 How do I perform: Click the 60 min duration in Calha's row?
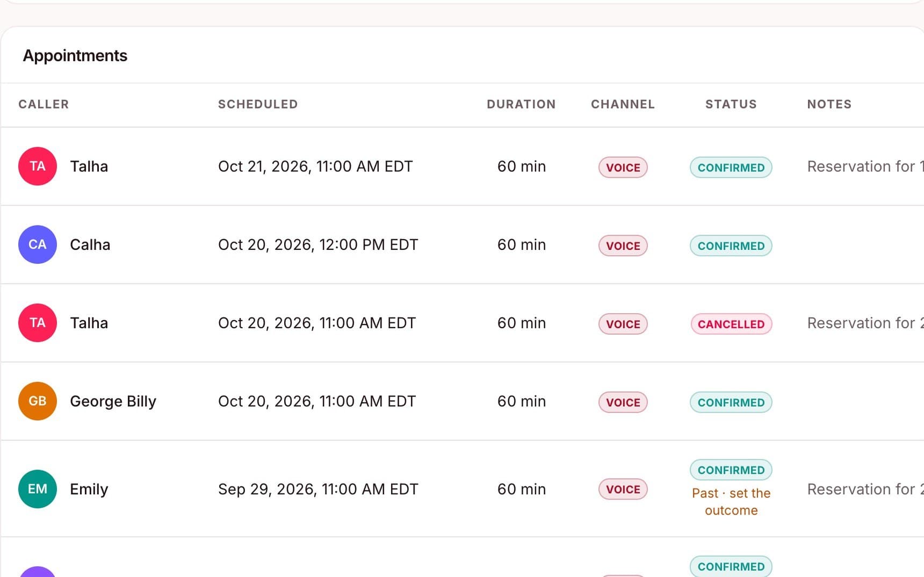click(522, 244)
